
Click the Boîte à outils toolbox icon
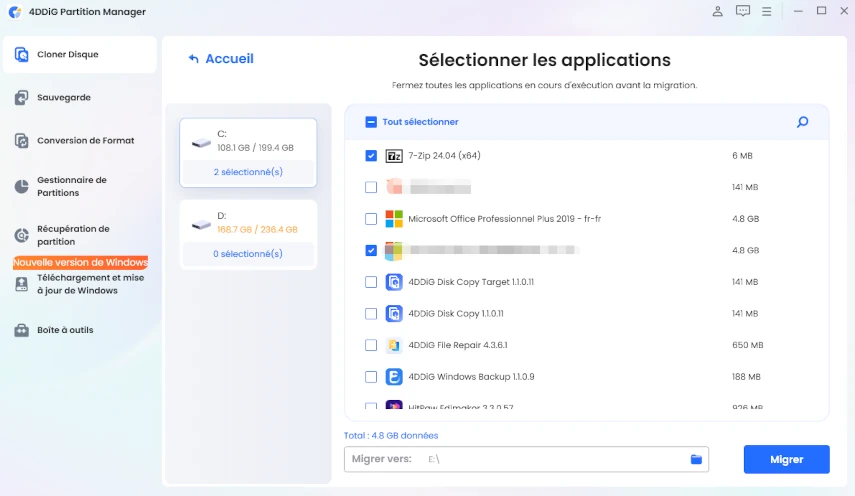(21, 330)
